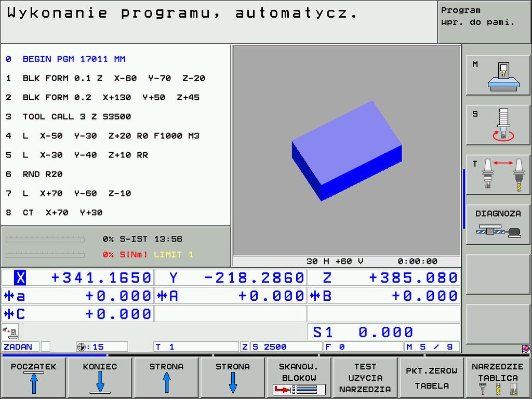Image resolution: width=532 pixels, height=399 pixels.
Task: Select line 0 BEGIN PGM 17011 MM
Action: (65, 59)
